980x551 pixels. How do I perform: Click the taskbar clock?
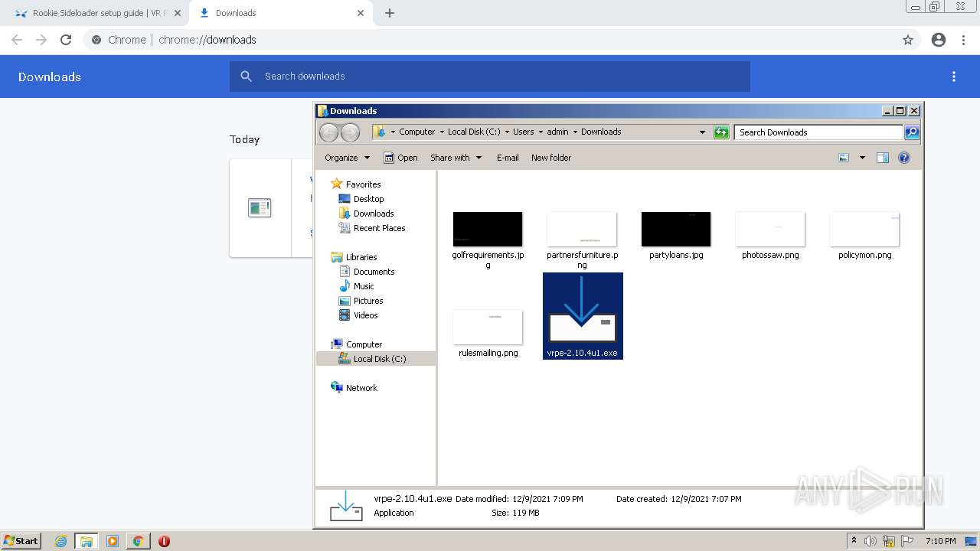[x=940, y=541]
